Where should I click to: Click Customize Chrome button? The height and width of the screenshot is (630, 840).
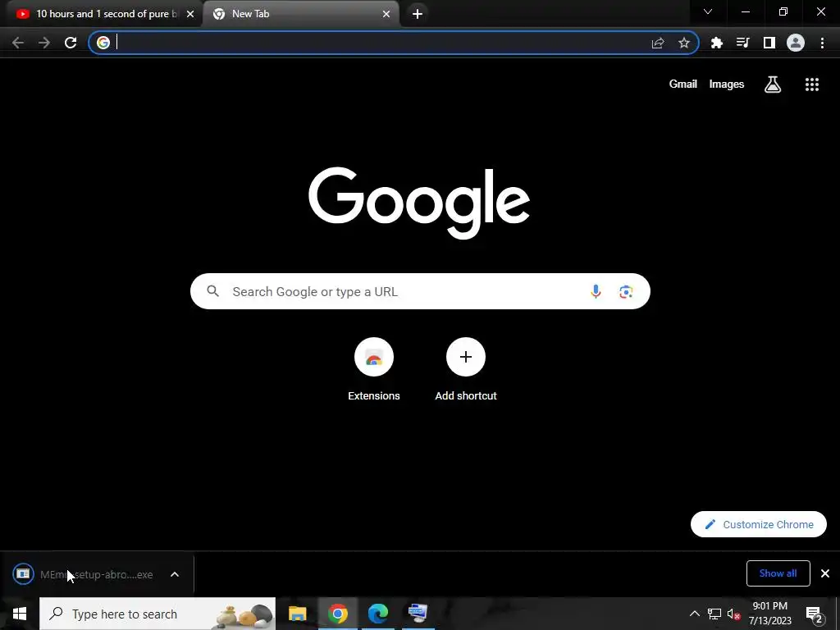759,524
